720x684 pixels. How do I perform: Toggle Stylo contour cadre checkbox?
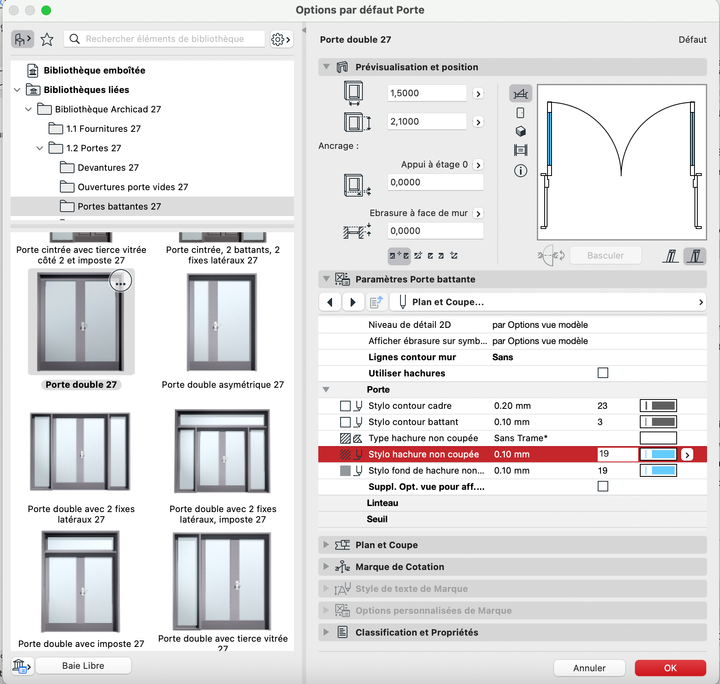coord(346,406)
